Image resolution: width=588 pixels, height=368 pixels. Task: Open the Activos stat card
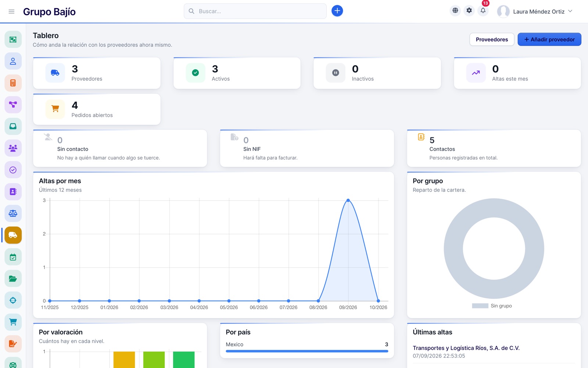237,73
